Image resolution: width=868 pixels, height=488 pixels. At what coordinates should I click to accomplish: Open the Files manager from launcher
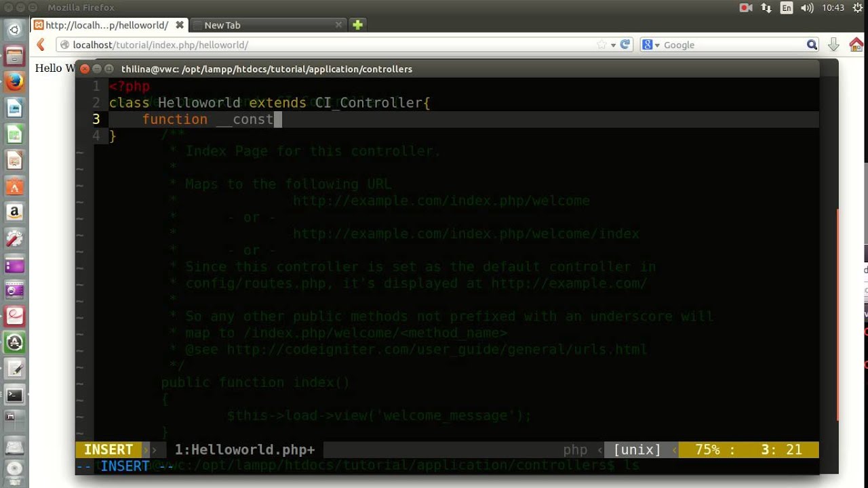coord(14,55)
